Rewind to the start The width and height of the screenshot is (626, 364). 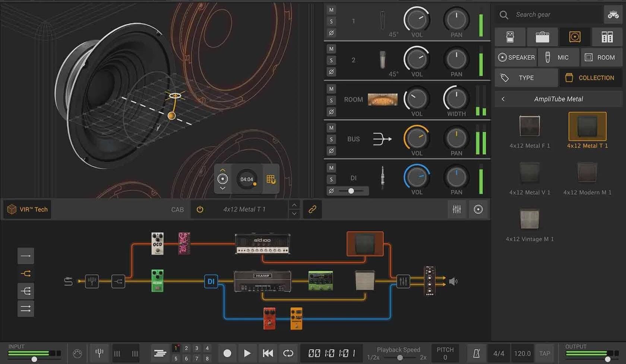[268, 353]
